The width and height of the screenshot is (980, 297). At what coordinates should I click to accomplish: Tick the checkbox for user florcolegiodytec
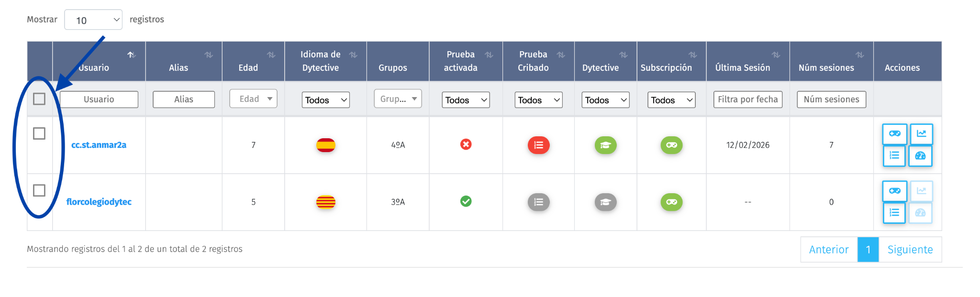pyautogui.click(x=39, y=190)
